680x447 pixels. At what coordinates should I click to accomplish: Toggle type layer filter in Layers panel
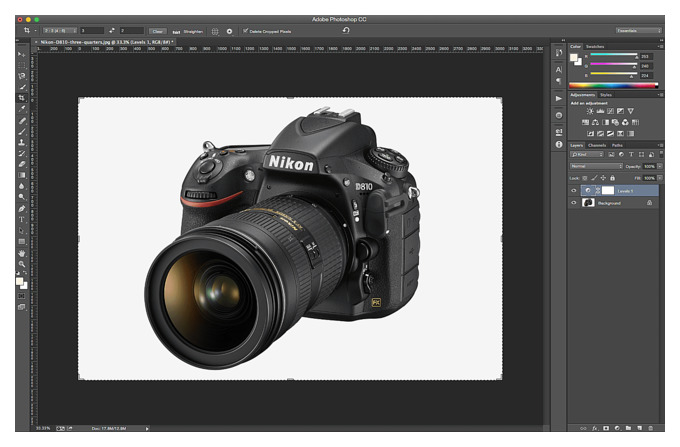coord(631,154)
